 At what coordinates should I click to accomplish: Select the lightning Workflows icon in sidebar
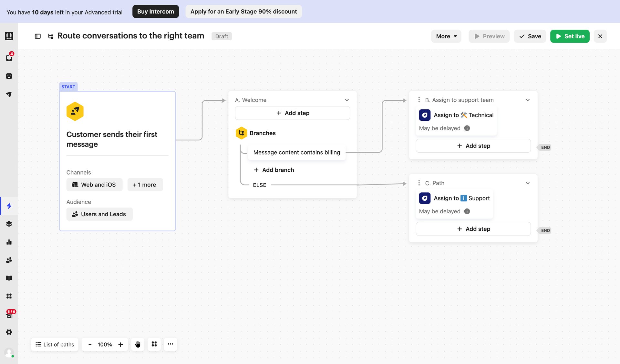(x=9, y=206)
